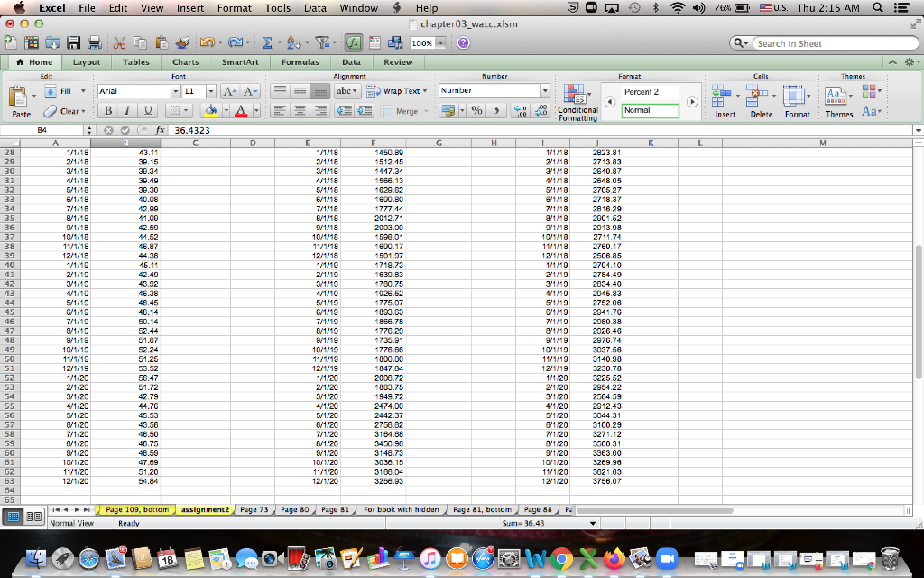
Task: Toggle bold formatting
Action: (x=108, y=110)
